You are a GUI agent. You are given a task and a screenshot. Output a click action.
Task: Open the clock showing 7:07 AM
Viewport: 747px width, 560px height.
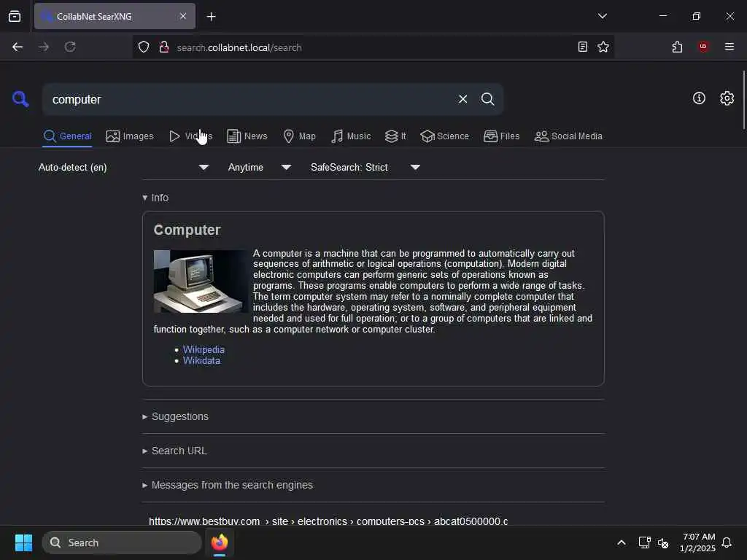point(698,542)
